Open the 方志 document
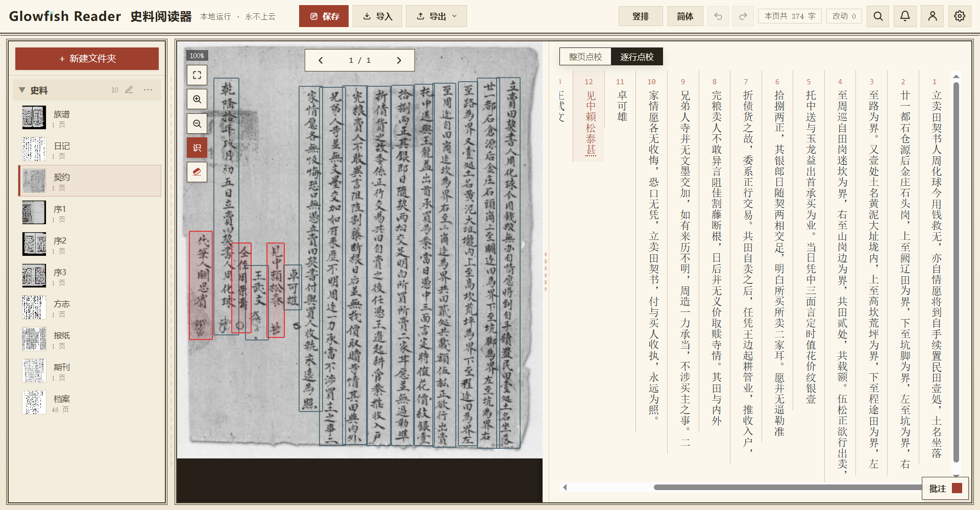 tap(90, 307)
